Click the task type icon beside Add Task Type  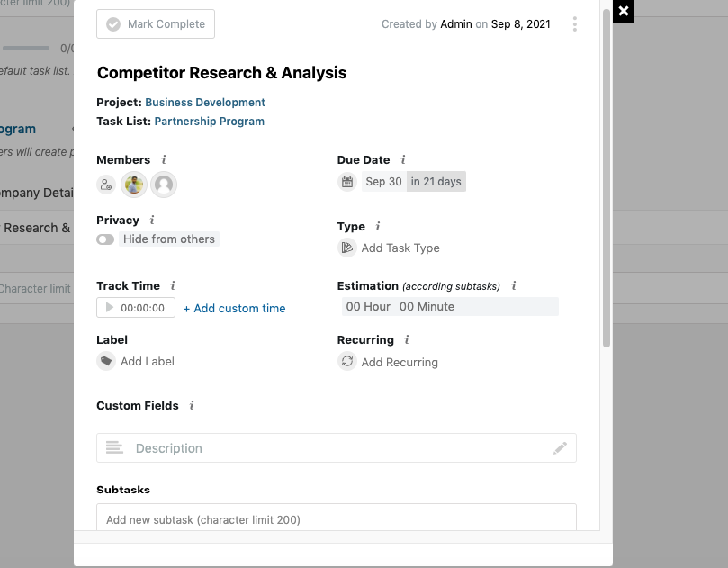[346, 248]
